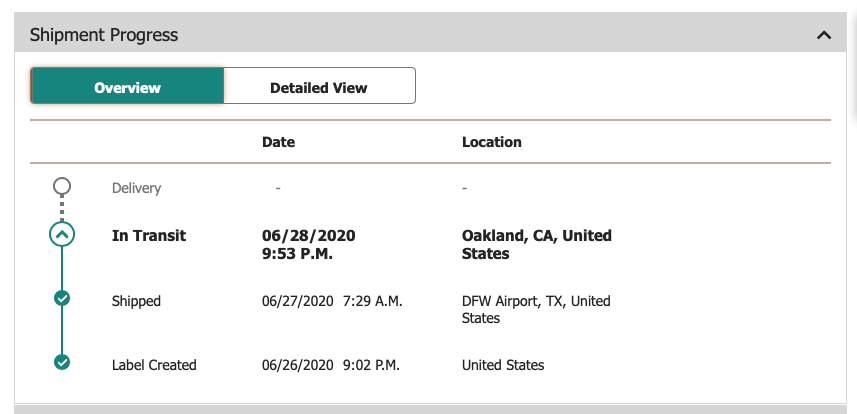The width and height of the screenshot is (857, 414).
Task: Click the Label Created status label
Action: 154,365
